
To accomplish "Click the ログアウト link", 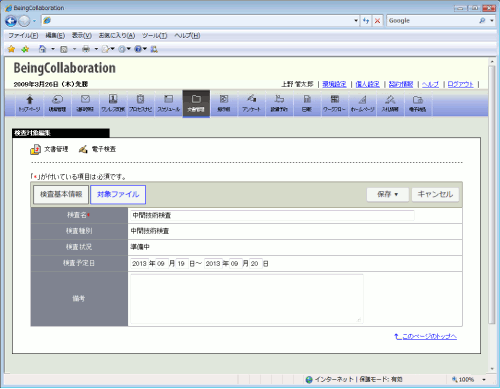I will point(460,84).
